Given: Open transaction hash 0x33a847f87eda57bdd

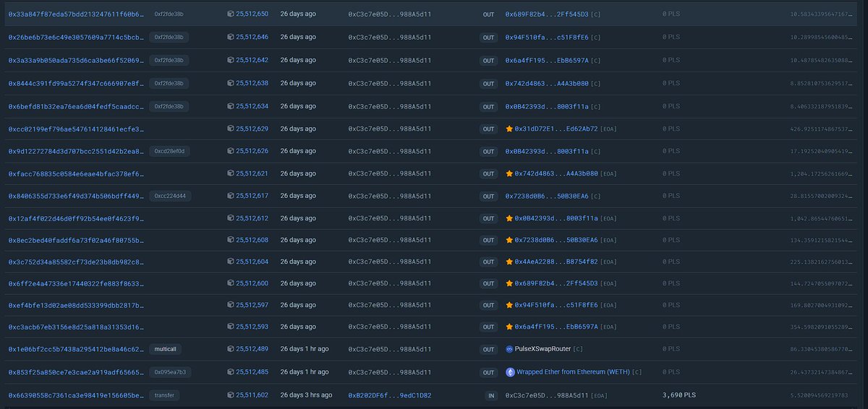Looking at the screenshot, I should click(76, 14).
